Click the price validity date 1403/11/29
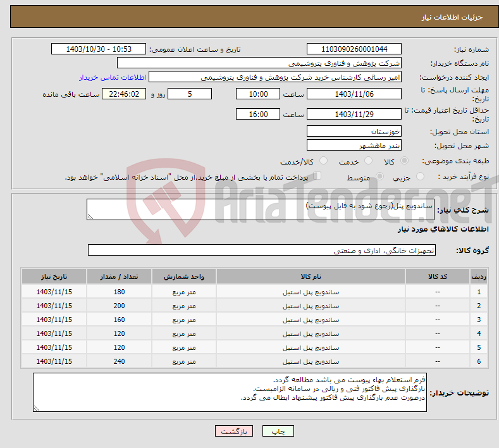Viewport: 499px width, 448px height. (x=354, y=114)
